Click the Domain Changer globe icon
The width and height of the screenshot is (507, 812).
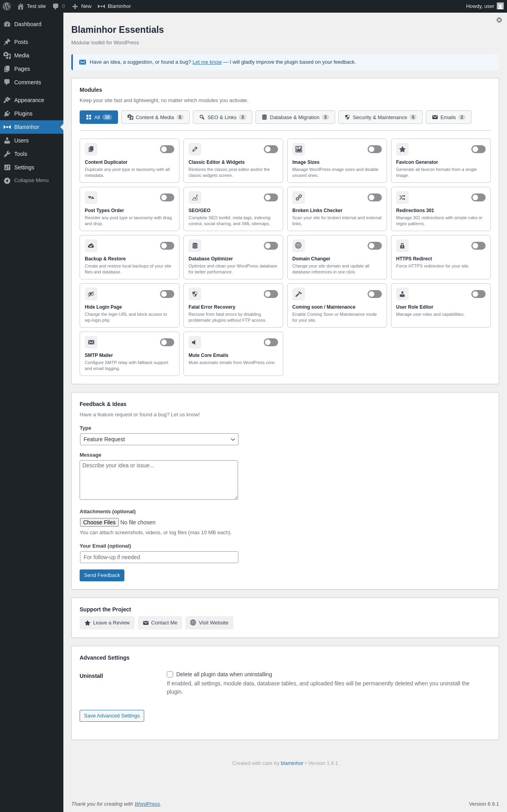coord(299,246)
